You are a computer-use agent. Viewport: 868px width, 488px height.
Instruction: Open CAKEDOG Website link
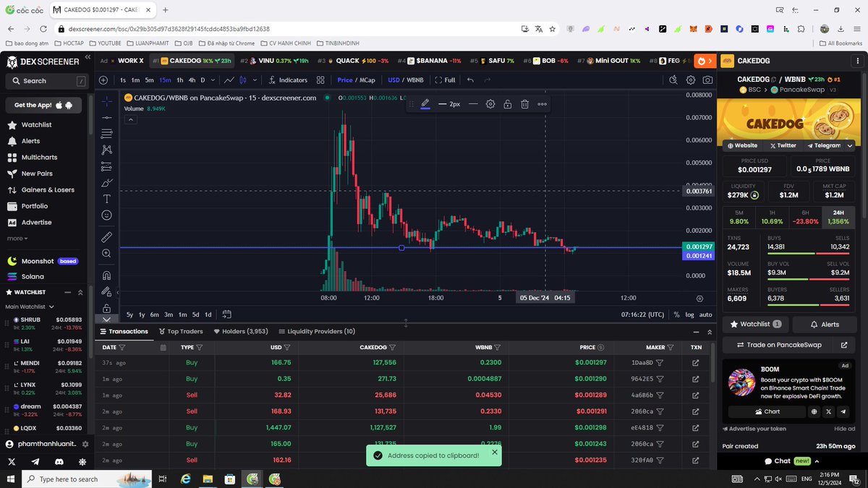coord(742,145)
